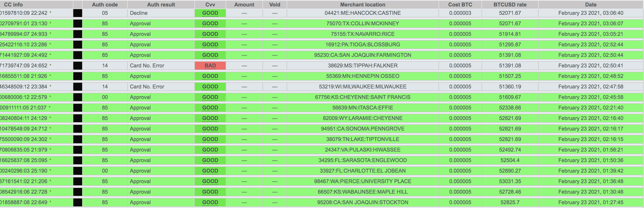644x208 pixels.
Task: Select merchant 55369:MN:HENNEPIN:OSSEO
Action: click(x=362, y=76)
